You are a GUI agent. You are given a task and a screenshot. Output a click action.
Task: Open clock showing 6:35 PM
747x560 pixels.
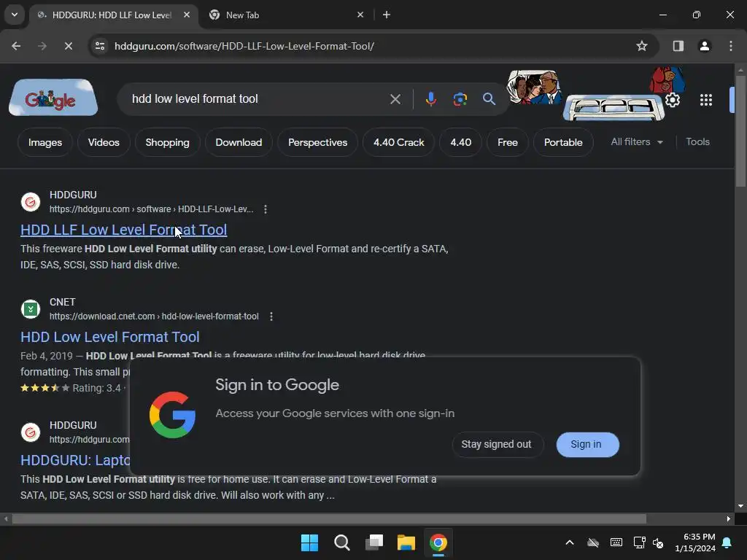pyautogui.click(x=695, y=542)
